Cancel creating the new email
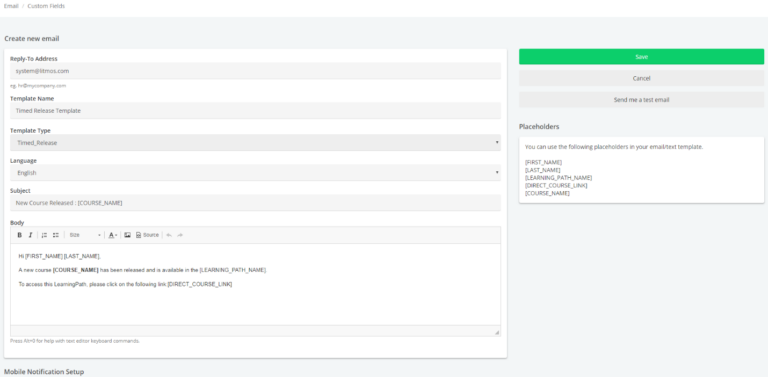This screenshot has width=768, height=377. pos(641,78)
